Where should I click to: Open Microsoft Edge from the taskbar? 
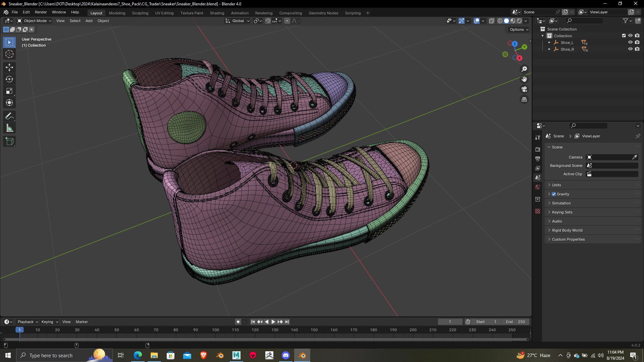[138, 355]
